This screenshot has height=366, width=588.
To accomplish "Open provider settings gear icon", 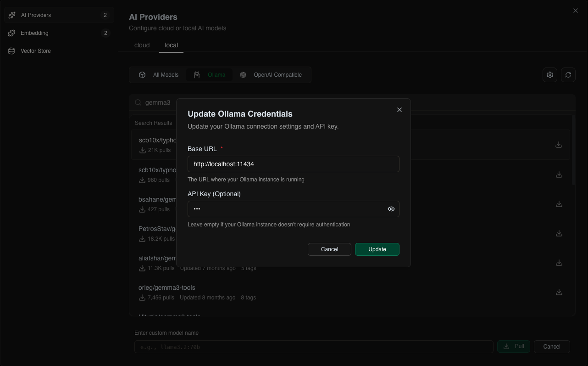I will click(550, 75).
